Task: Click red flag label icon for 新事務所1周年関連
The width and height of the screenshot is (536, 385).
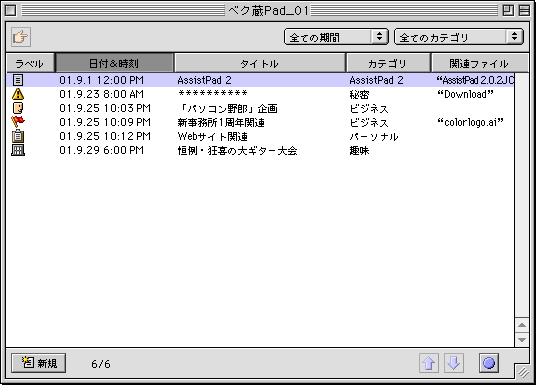Action: tap(18, 122)
